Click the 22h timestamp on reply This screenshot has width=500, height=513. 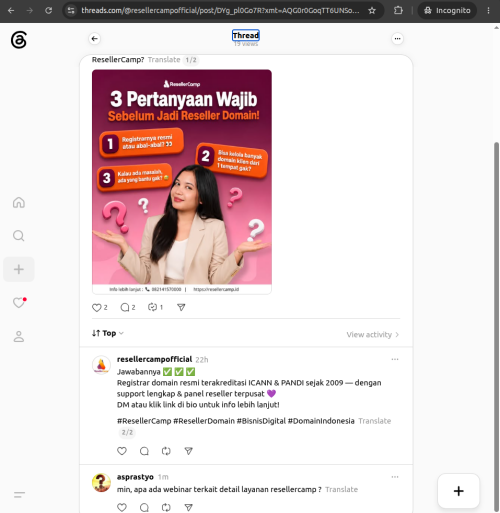pyautogui.click(x=202, y=360)
